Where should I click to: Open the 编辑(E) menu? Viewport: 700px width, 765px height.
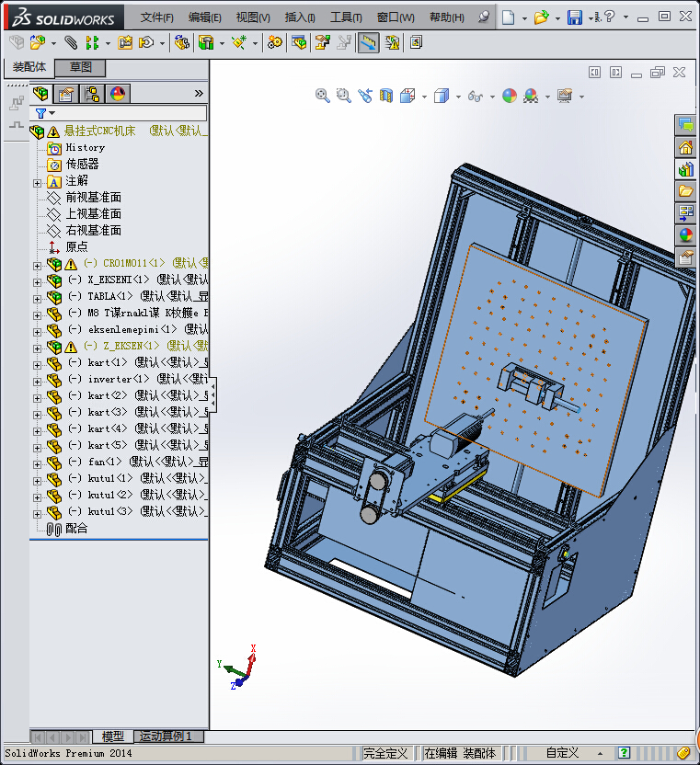(x=204, y=17)
